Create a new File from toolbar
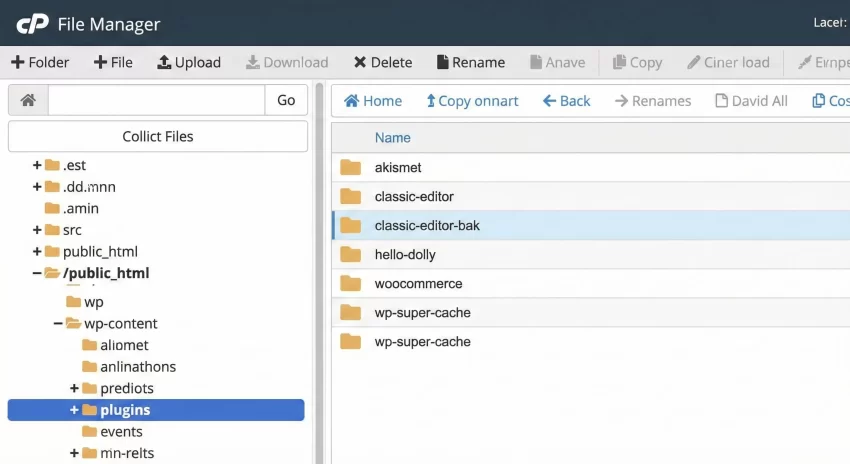The width and height of the screenshot is (850, 464). 113,62
